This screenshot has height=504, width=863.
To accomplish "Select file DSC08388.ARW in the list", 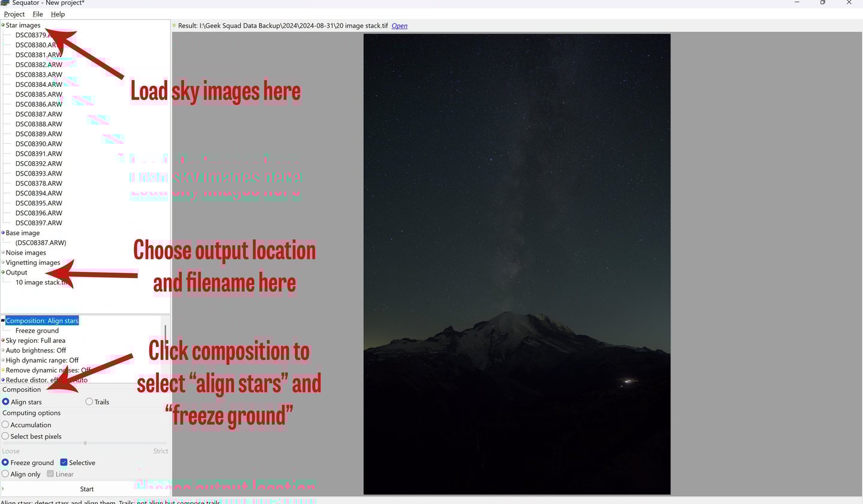I will pos(39,124).
